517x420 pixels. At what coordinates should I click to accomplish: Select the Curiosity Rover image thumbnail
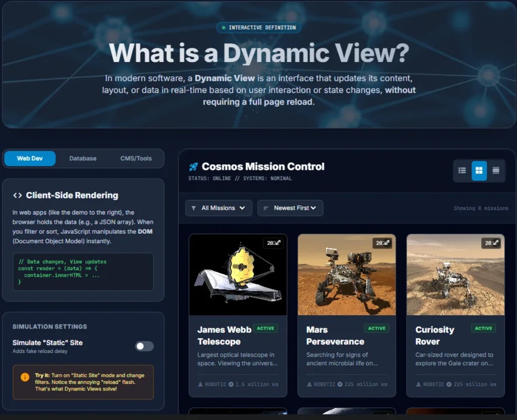pos(455,275)
